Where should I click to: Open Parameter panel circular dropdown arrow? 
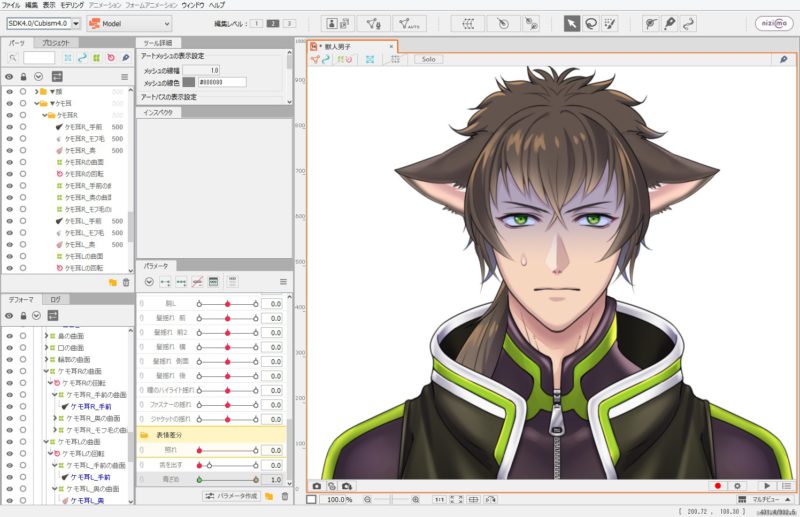pos(149,282)
